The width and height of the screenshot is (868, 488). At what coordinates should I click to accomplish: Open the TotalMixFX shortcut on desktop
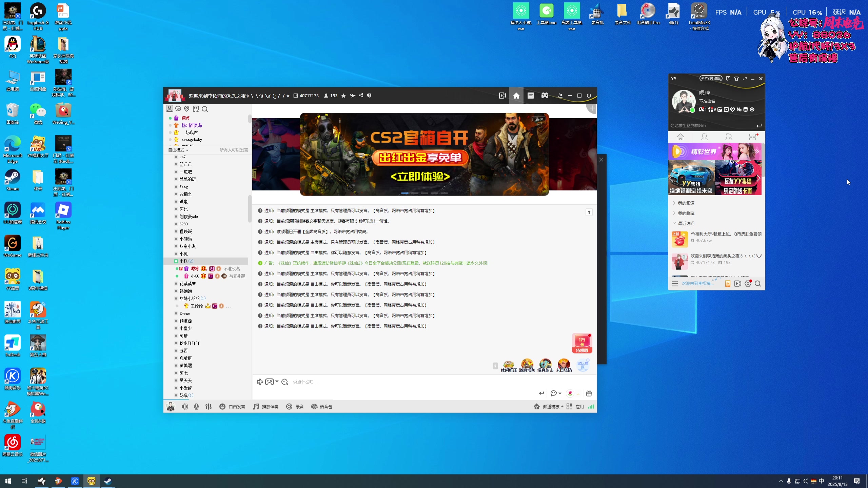tap(699, 17)
